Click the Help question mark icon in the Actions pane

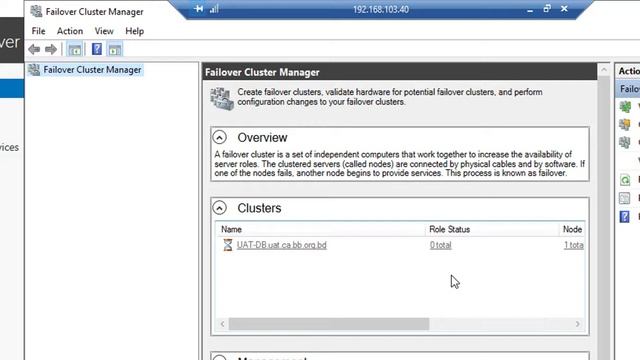click(x=624, y=216)
